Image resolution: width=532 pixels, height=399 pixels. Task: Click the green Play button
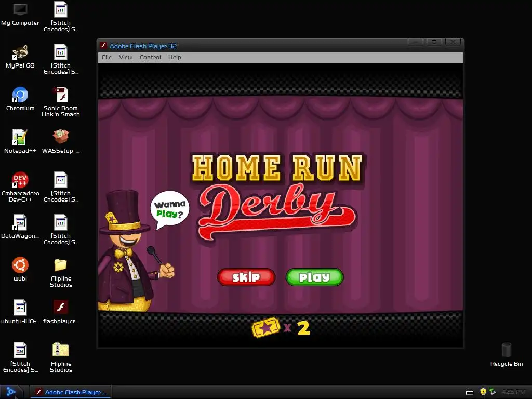(x=314, y=277)
